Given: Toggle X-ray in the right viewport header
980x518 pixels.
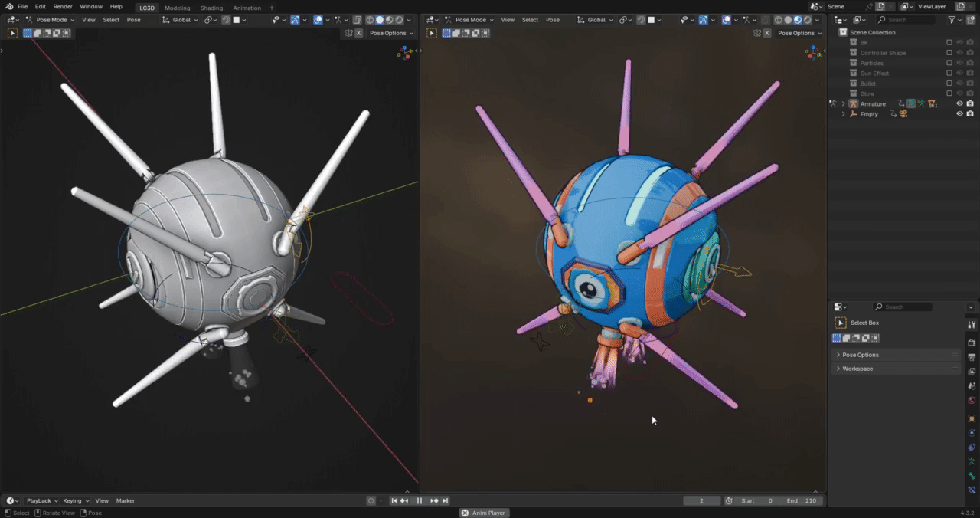Looking at the screenshot, I should pos(765,20).
